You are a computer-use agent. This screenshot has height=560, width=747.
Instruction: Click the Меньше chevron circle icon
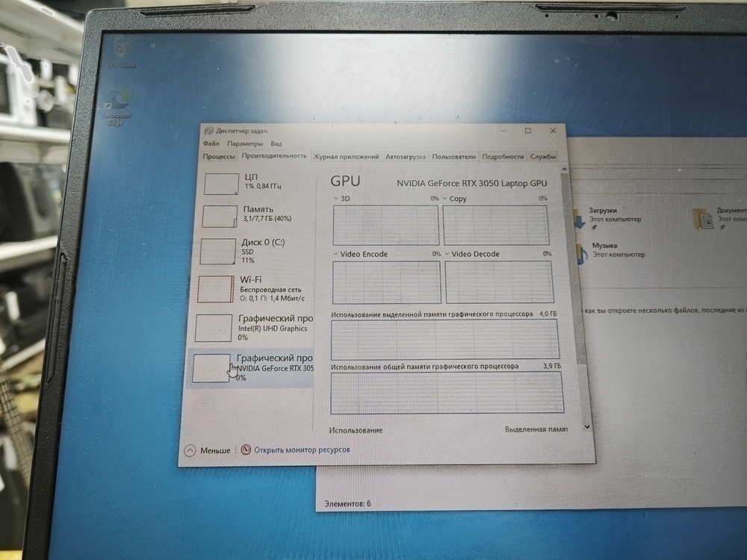coord(190,450)
